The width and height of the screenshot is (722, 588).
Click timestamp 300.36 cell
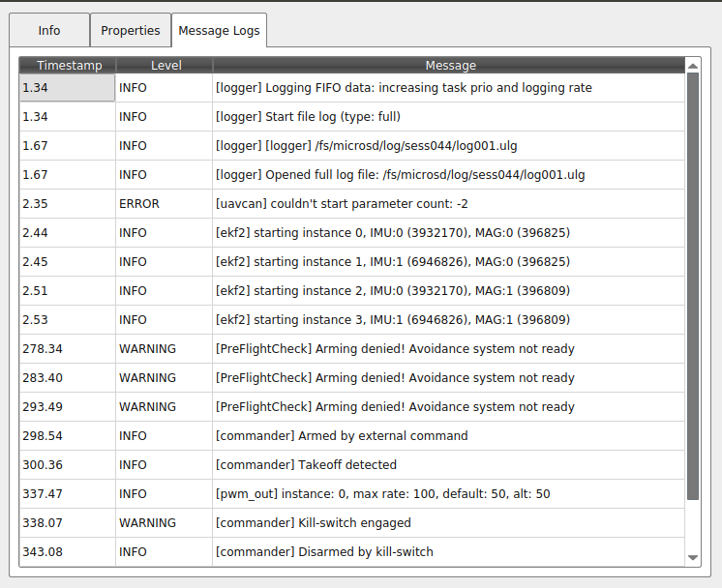pyautogui.click(x=67, y=465)
